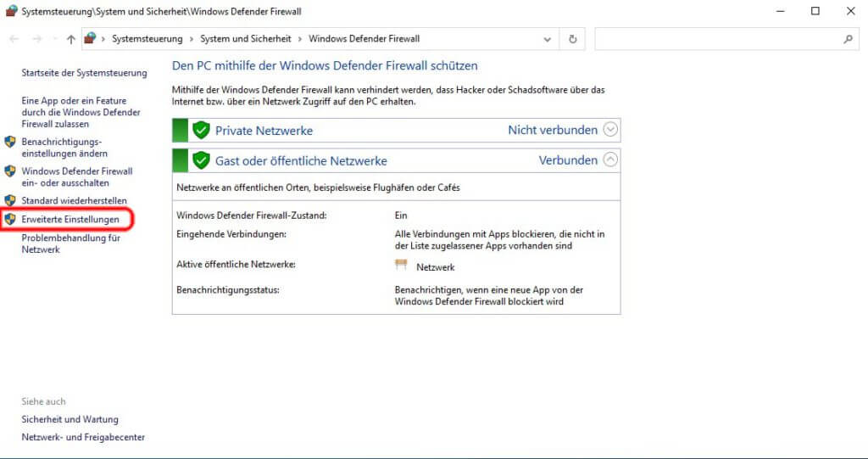Click Siehe auch heading
Screen dimensions: 868x459
coord(44,401)
